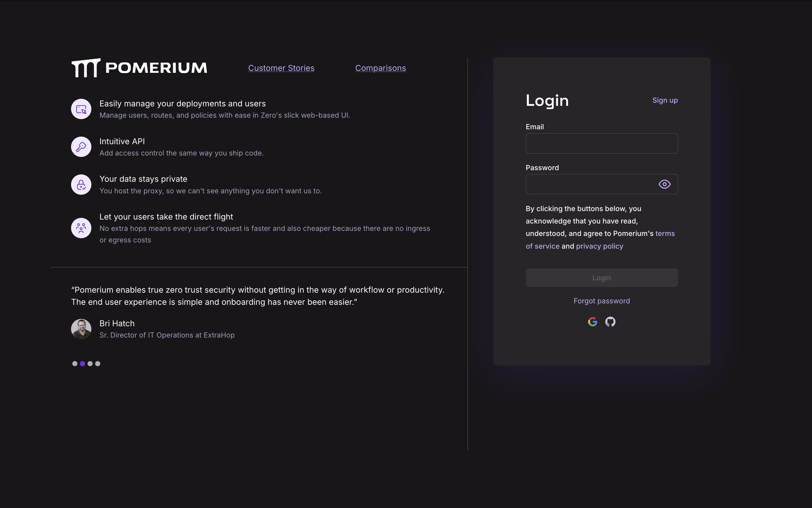Click the 'Login' form heading
This screenshot has height=508, width=812.
(x=547, y=100)
